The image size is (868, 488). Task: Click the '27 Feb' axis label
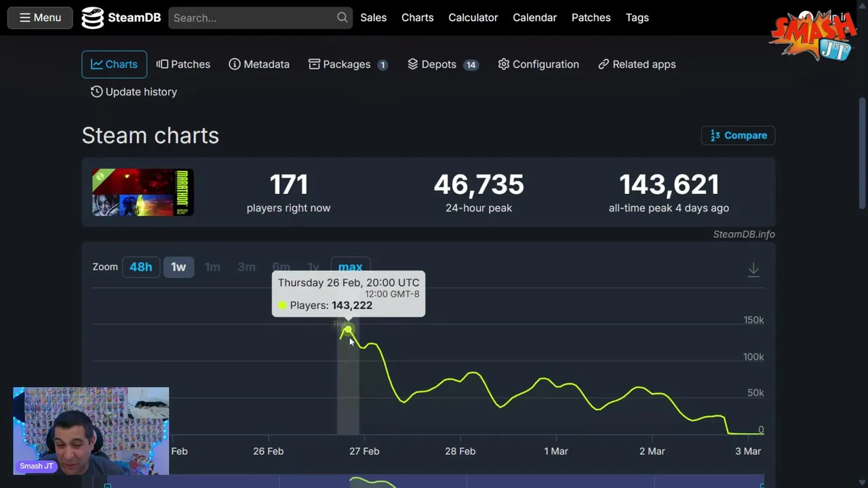coord(364,451)
